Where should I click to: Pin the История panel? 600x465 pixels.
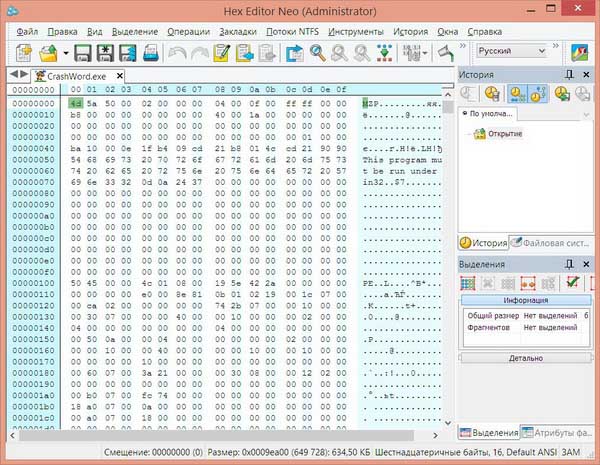[x=569, y=75]
